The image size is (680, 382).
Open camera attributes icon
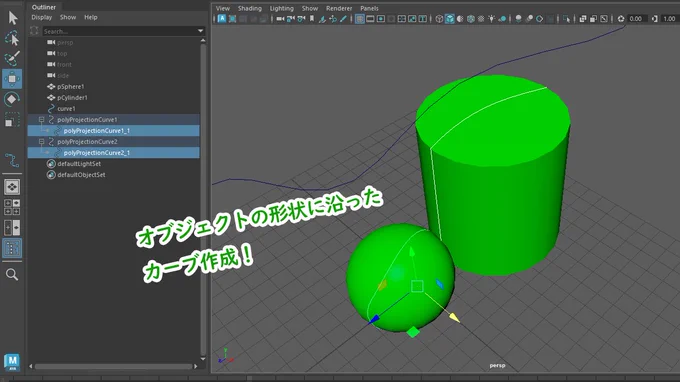(x=301, y=19)
